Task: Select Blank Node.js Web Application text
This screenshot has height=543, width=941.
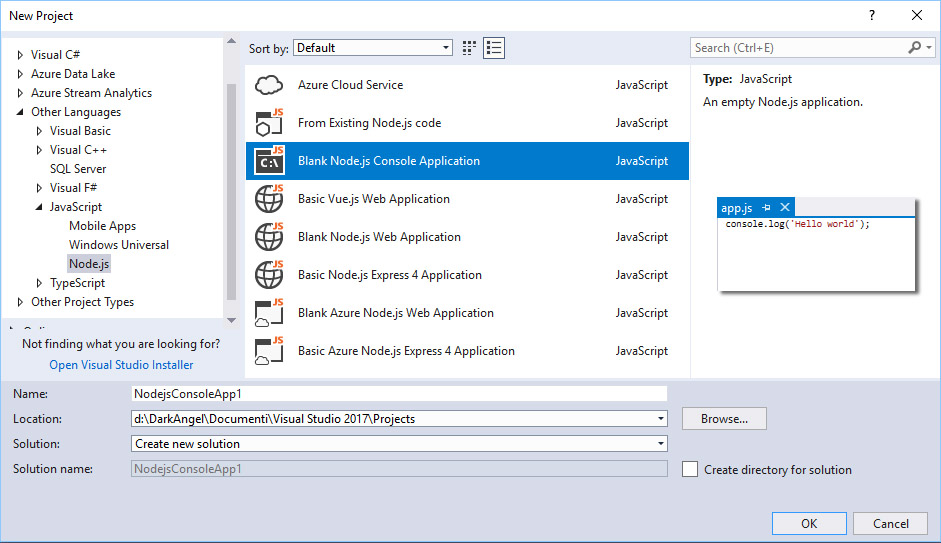Action: [379, 237]
